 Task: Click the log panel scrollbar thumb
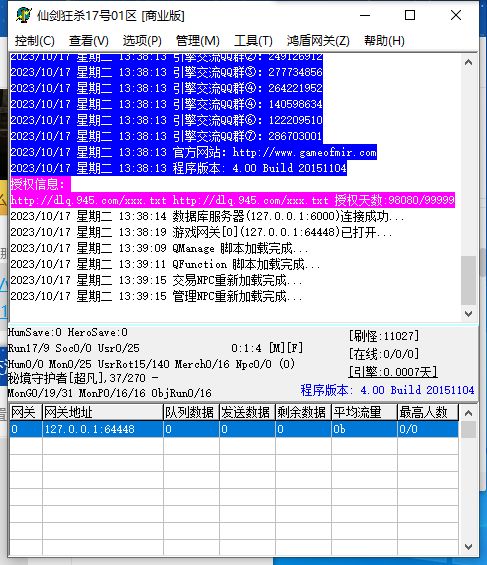pyautogui.click(x=468, y=280)
